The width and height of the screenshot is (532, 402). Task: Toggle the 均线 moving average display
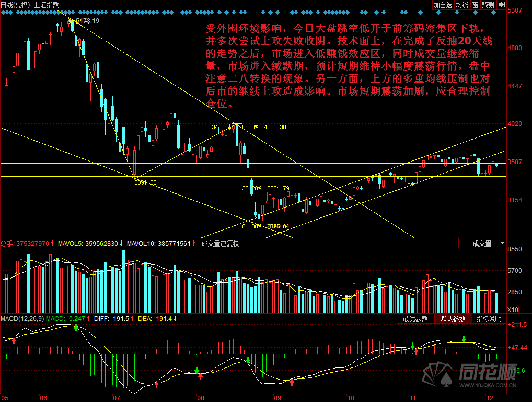point(462,5)
